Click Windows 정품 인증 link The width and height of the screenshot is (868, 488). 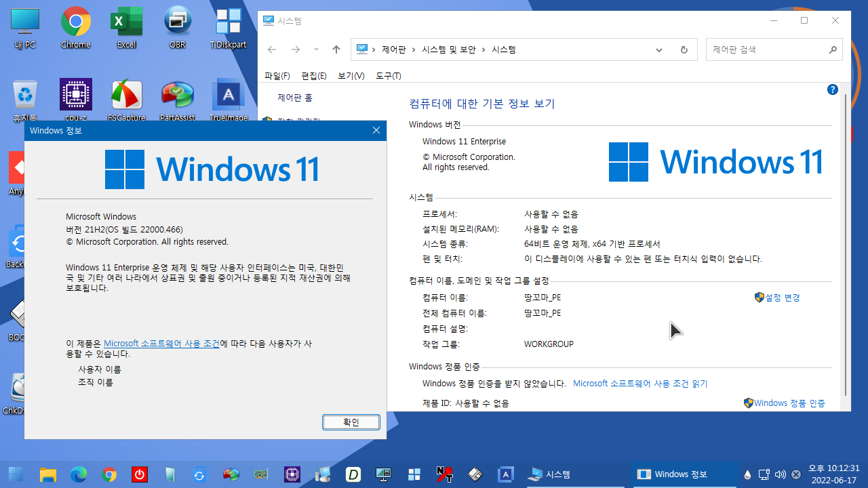point(789,403)
